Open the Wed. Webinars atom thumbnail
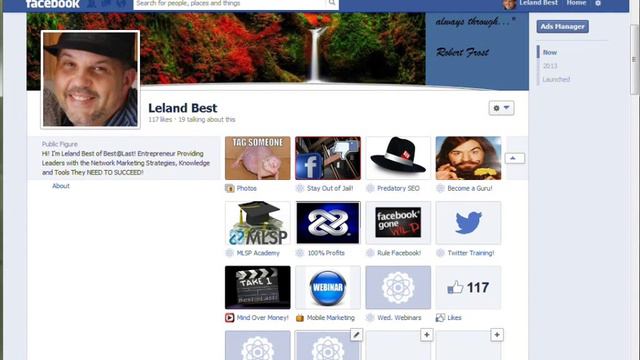The width and height of the screenshot is (640, 360). click(398, 287)
